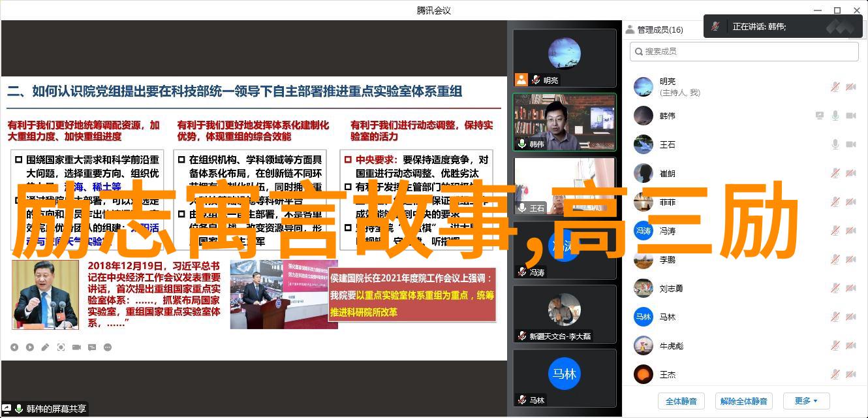This screenshot has width=868, height=418.
Task: Click member name 牛虎彪 in list
Action: (672, 346)
